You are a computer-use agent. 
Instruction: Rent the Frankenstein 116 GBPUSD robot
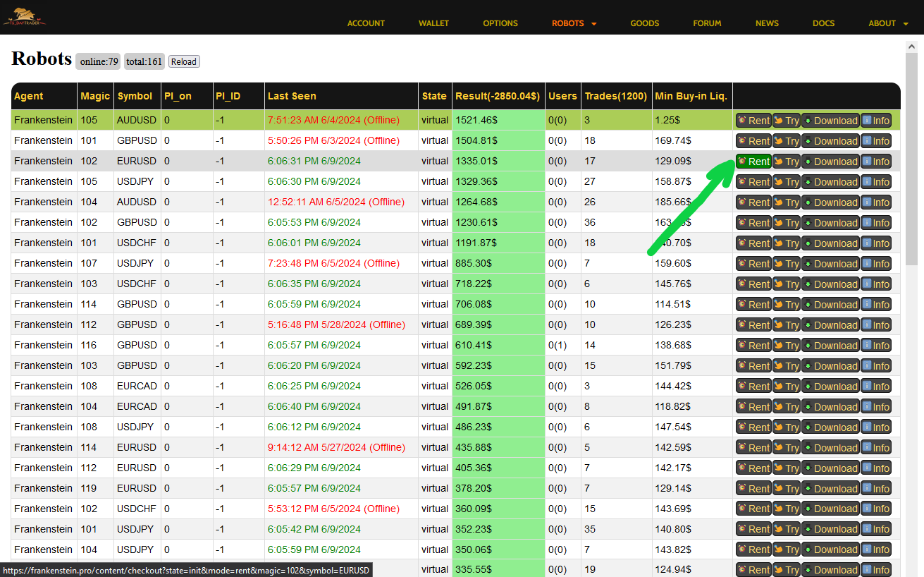(x=753, y=346)
